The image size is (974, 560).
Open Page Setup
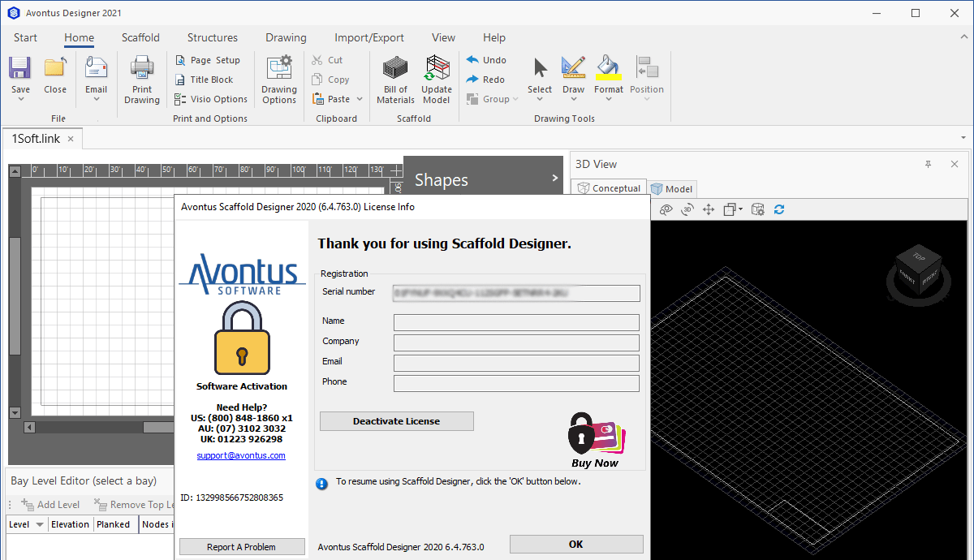click(x=208, y=60)
